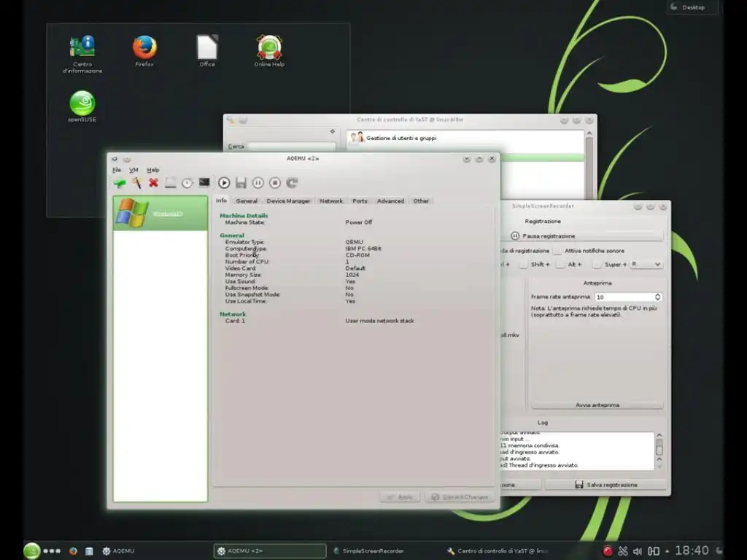Pause the virtual machine

[258, 183]
